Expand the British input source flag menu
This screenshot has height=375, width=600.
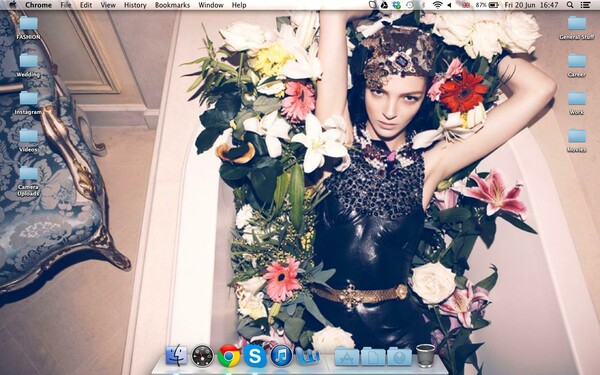tap(466, 5)
